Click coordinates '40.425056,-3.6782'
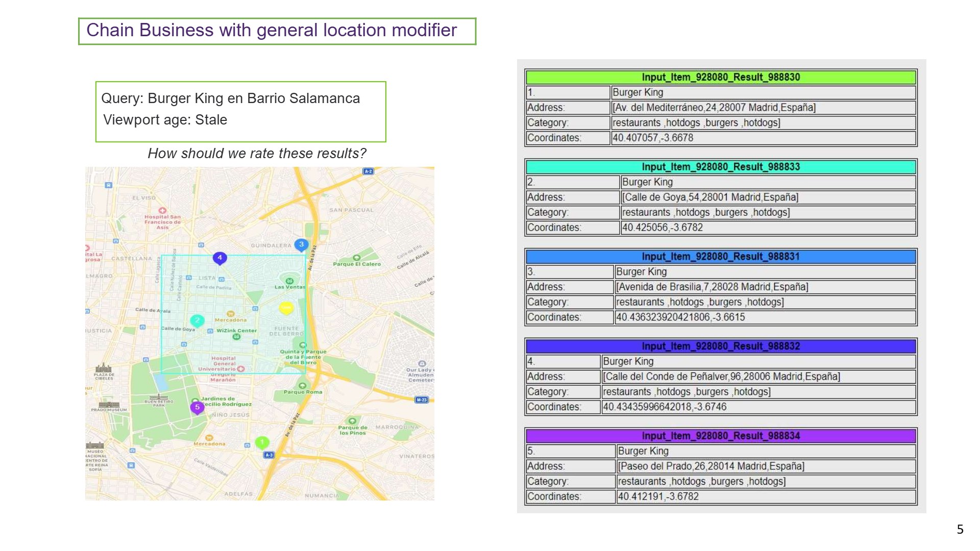980x551 pixels. [x=663, y=228]
